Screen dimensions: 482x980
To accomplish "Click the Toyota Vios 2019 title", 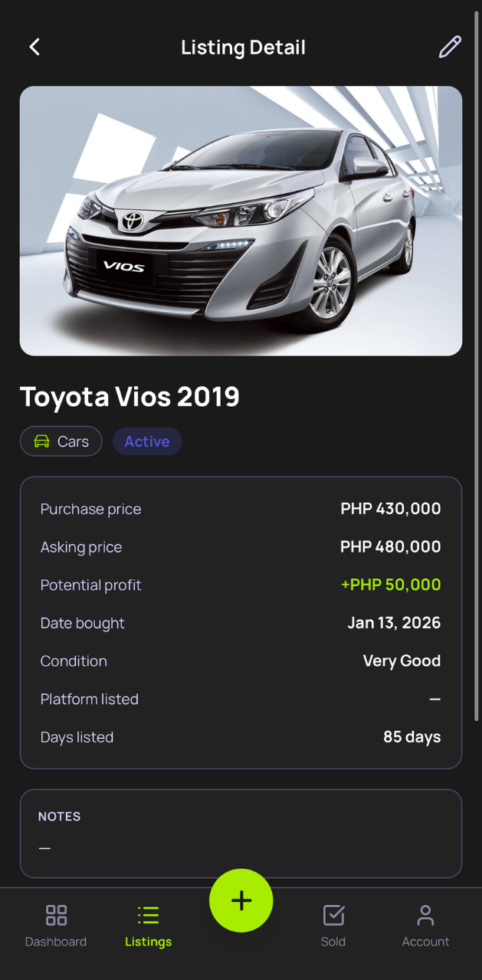I will click(130, 397).
